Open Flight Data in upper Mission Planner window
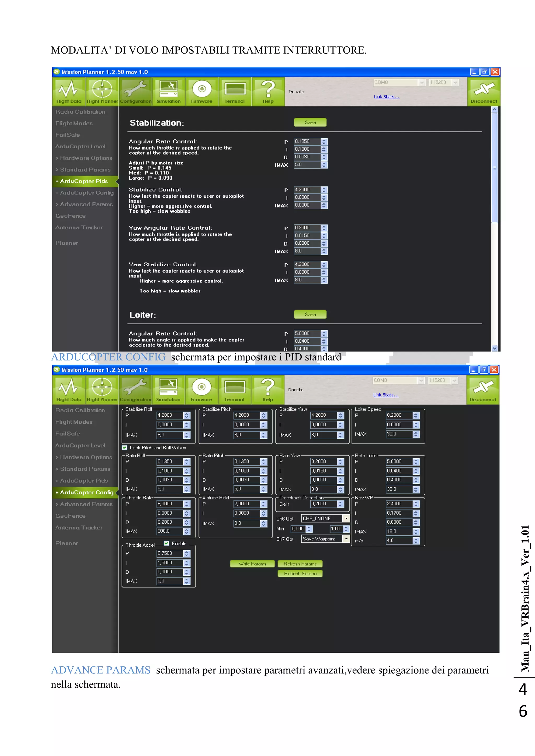This screenshot has height=756, width=535. pos(69,92)
